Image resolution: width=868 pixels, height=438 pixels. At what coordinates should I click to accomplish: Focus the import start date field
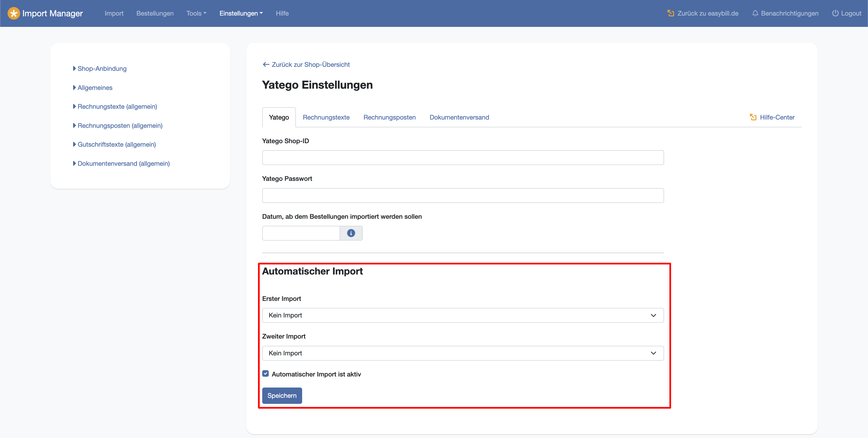(x=301, y=233)
